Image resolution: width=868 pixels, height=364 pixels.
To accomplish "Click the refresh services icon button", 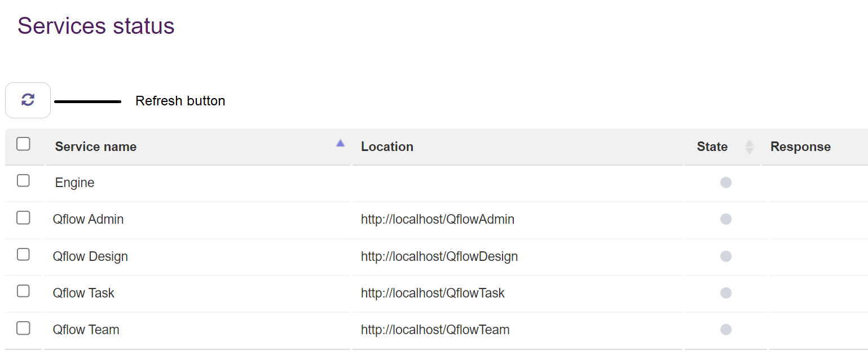I will click(x=28, y=100).
